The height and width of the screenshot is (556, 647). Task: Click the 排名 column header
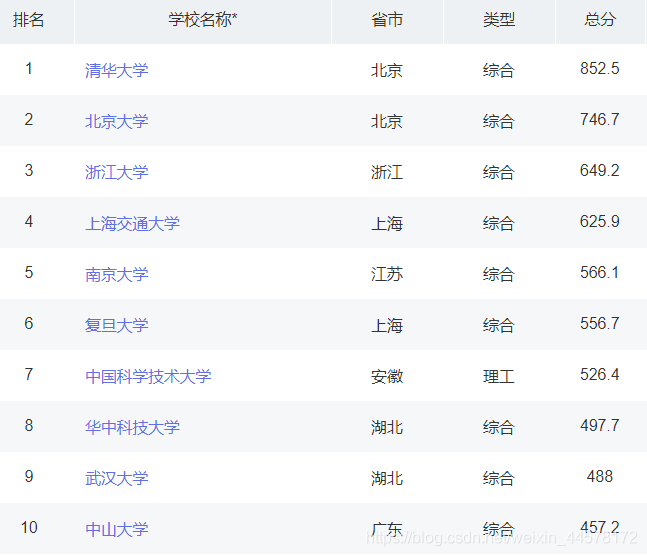(28, 19)
